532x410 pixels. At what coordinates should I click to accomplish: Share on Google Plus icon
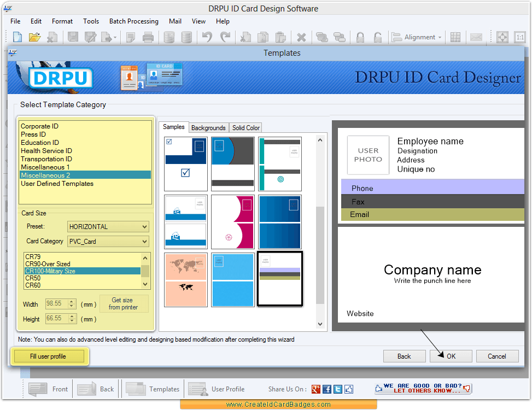[316, 389]
